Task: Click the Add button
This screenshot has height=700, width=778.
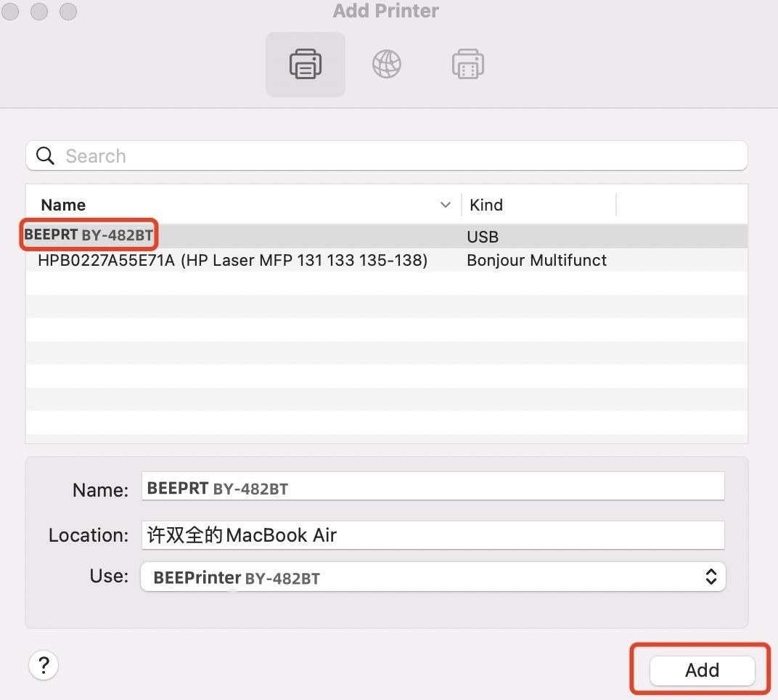Action: [702, 670]
